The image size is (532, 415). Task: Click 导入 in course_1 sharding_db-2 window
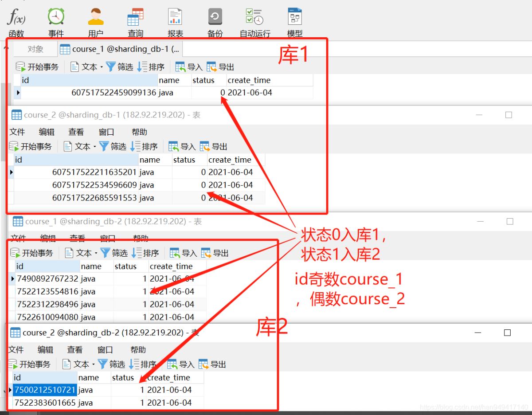tap(184, 253)
